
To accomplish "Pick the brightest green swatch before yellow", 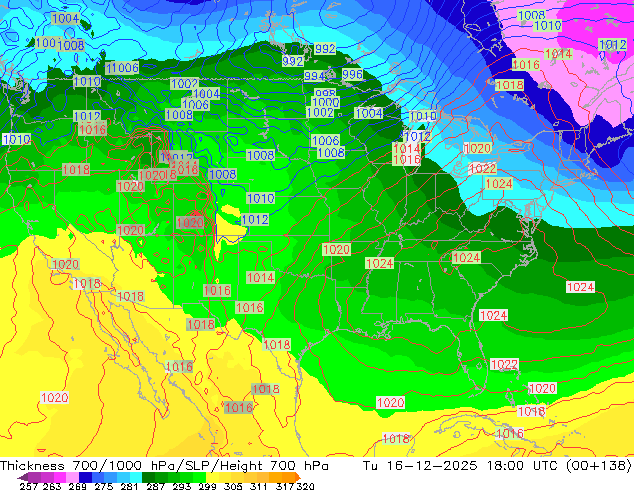I will tap(199, 477).
